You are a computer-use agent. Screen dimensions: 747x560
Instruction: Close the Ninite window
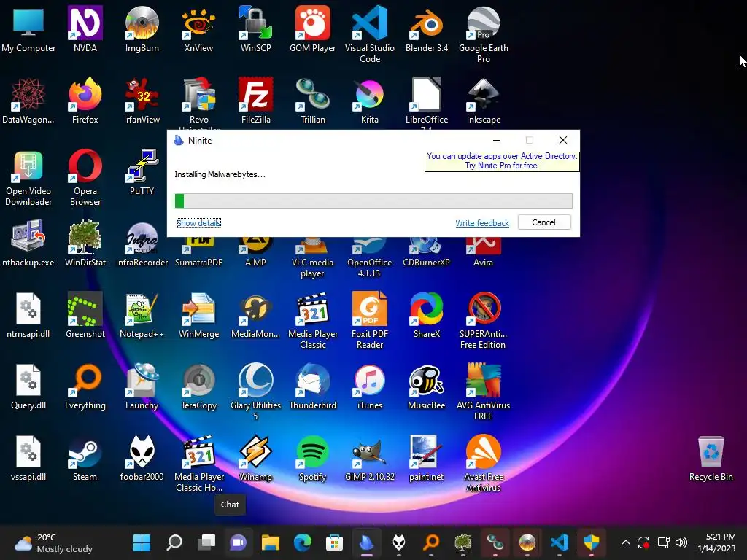pyautogui.click(x=563, y=140)
